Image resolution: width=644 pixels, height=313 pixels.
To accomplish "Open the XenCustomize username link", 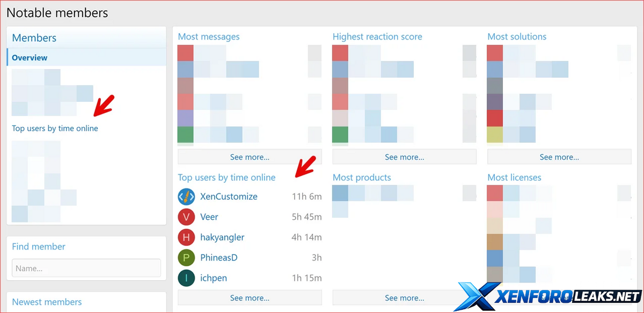I will tap(229, 197).
